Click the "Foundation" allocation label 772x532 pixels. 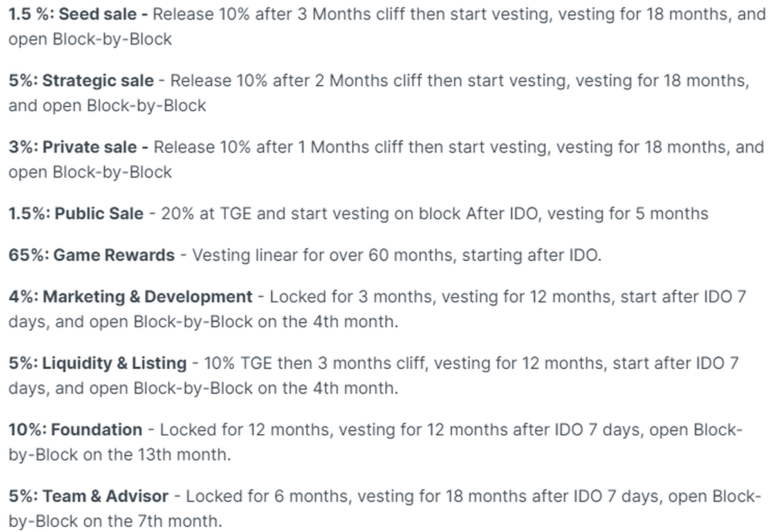coord(96,430)
